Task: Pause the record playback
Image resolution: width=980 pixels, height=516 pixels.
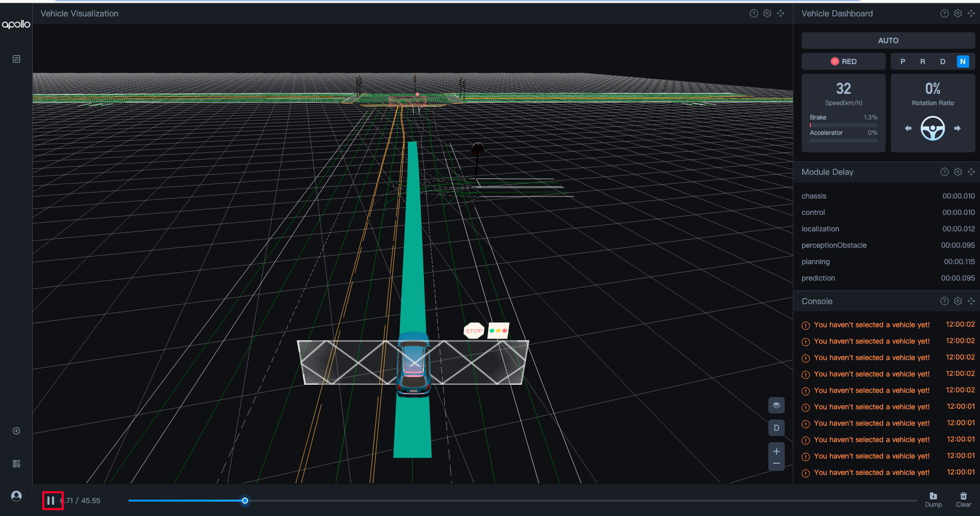Action: 51,500
